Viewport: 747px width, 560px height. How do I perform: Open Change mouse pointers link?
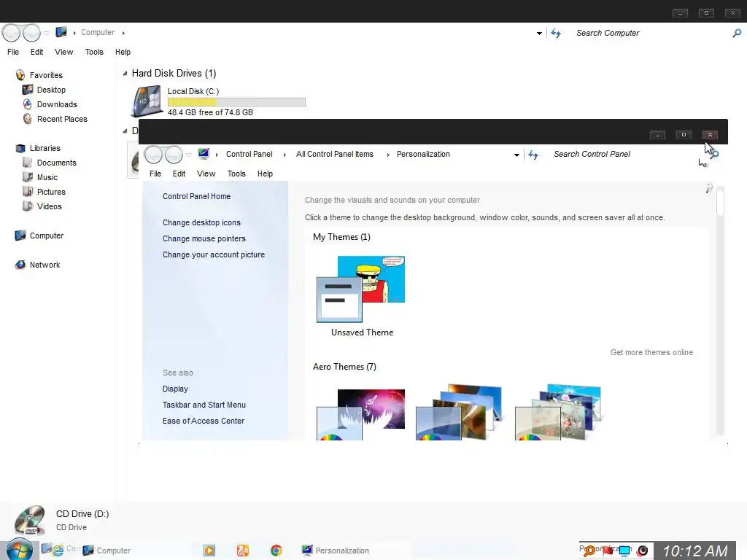204,238
